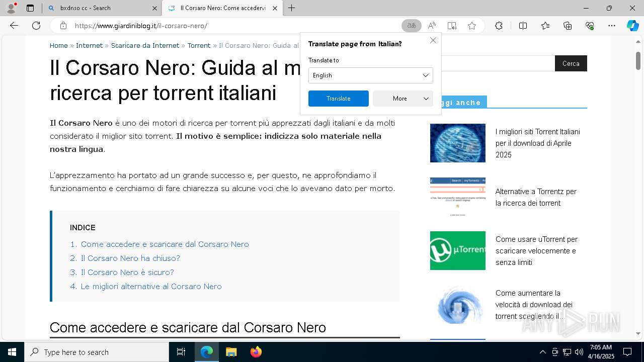Screen dimensions: 644x362
Task: Open the Internet breadcrumb link
Action: click(89, 45)
